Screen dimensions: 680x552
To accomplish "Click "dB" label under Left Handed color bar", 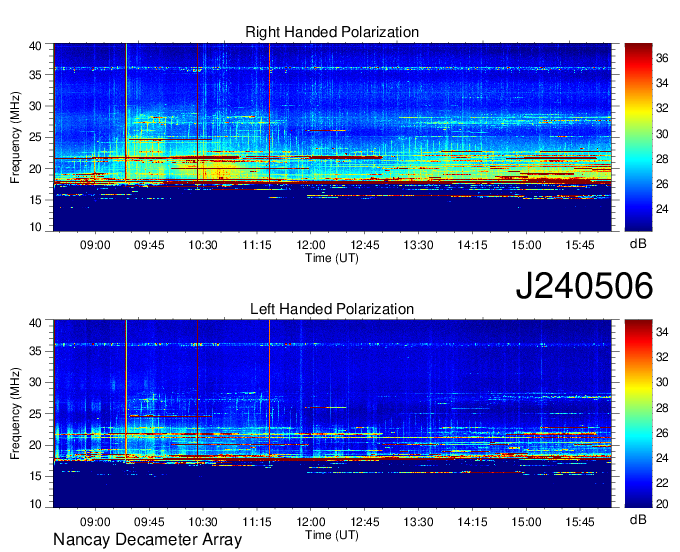I will coord(638,520).
